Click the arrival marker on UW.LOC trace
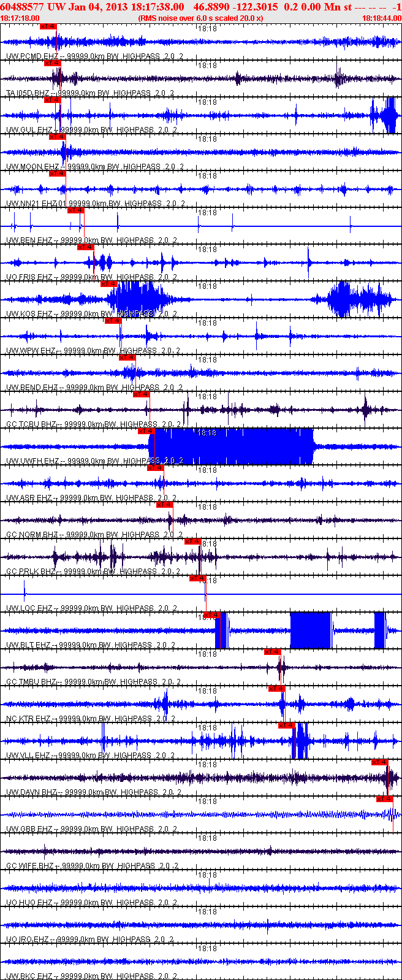This screenshot has height=980, width=402. tap(198, 578)
